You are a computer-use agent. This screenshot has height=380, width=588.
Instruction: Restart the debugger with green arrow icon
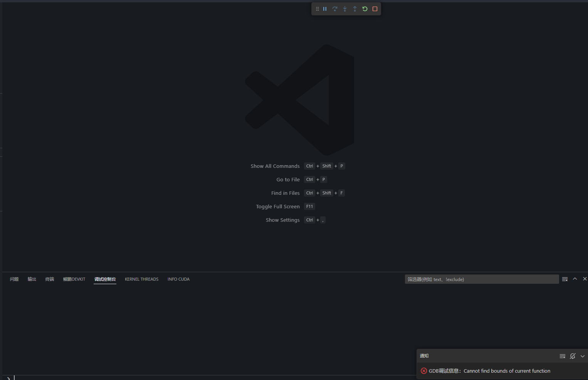tap(365, 9)
